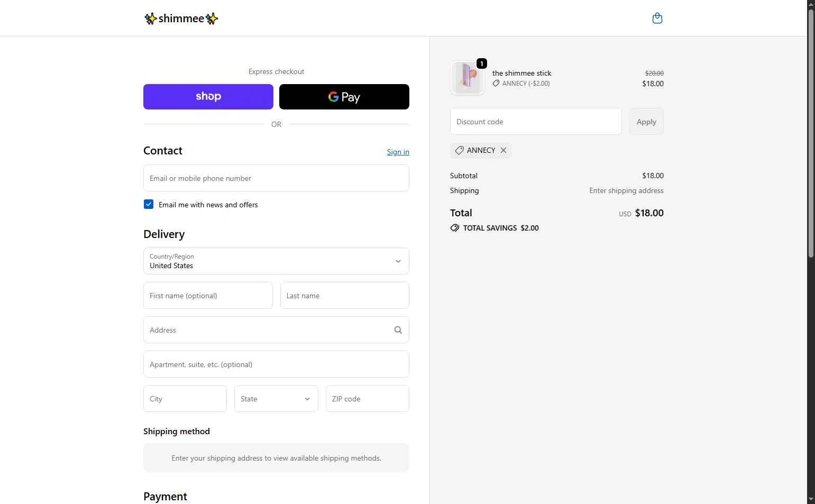This screenshot has width=815, height=504.
Task: Click the scrollbar up arrow
Action: [811, 4]
